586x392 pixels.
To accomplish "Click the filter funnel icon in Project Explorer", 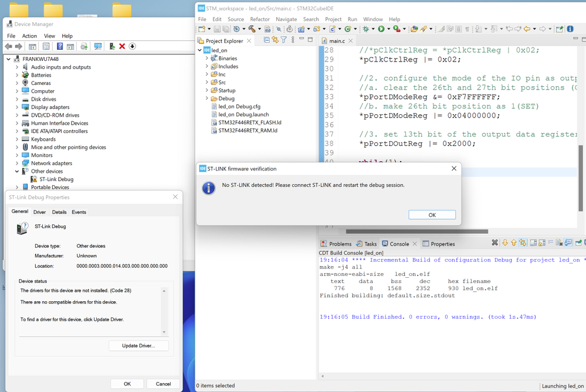I will tap(284, 40).
